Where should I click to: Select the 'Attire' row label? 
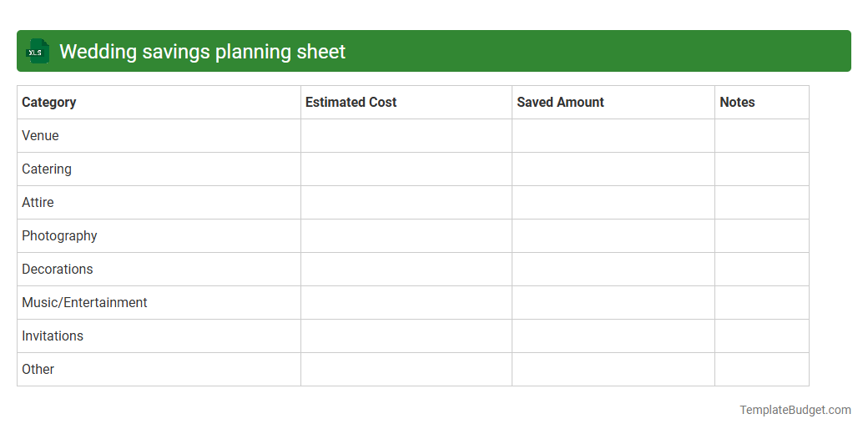[38, 203]
